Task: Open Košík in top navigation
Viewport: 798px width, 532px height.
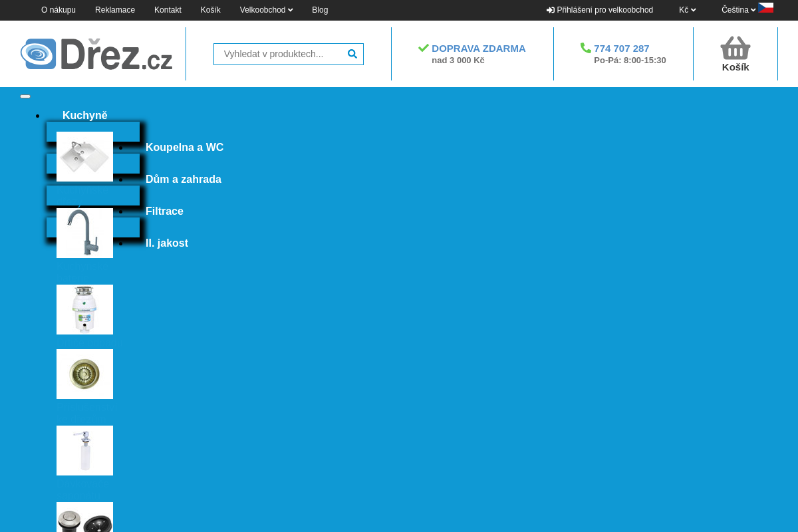Action: (211, 10)
